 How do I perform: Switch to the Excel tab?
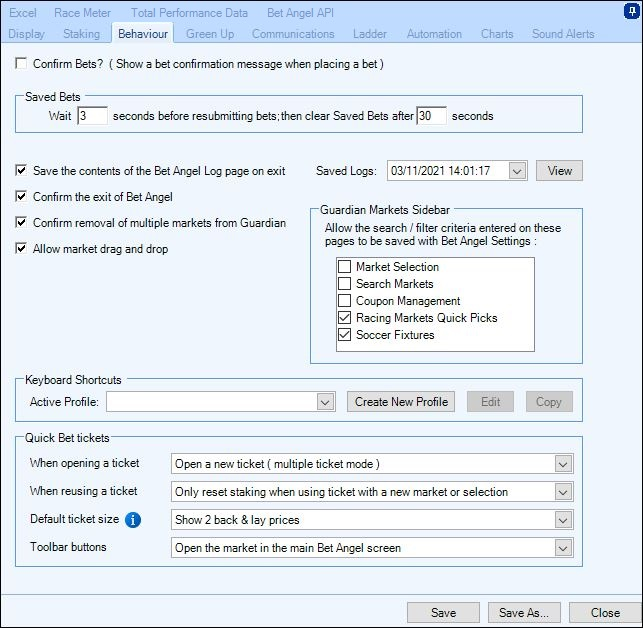tap(23, 13)
